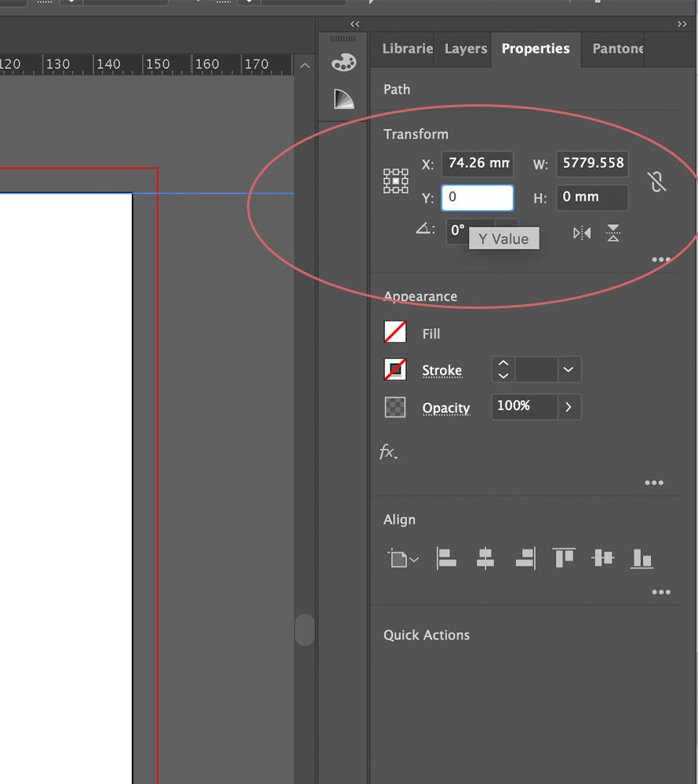This screenshot has height=784, width=698.
Task: Click the Fill color swatch
Action: (395, 332)
